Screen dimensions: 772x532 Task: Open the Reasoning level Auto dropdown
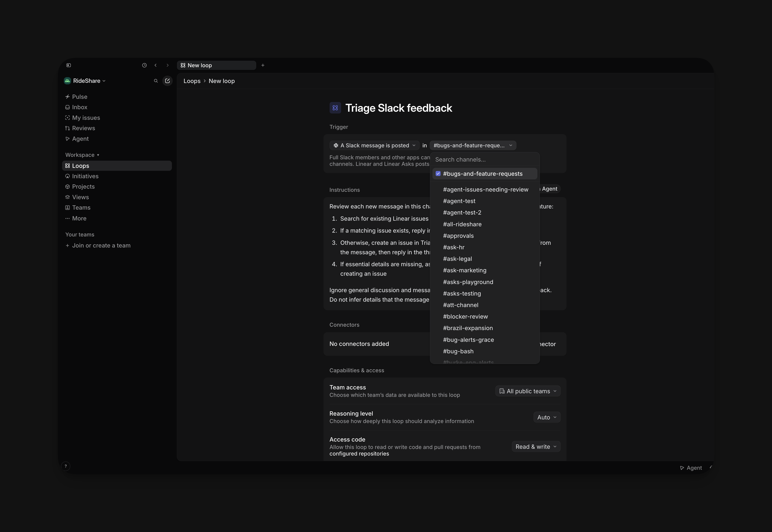tap(547, 417)
